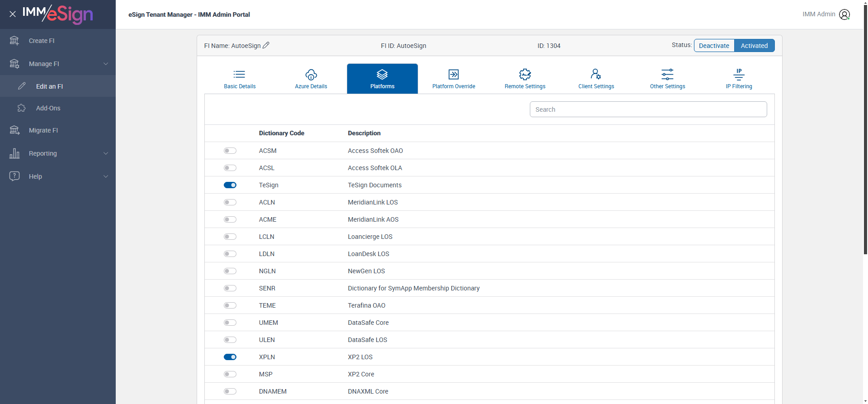Open Add-Ons menu item
The height and width of the screenshot is (404, 868).
[58, 108]
